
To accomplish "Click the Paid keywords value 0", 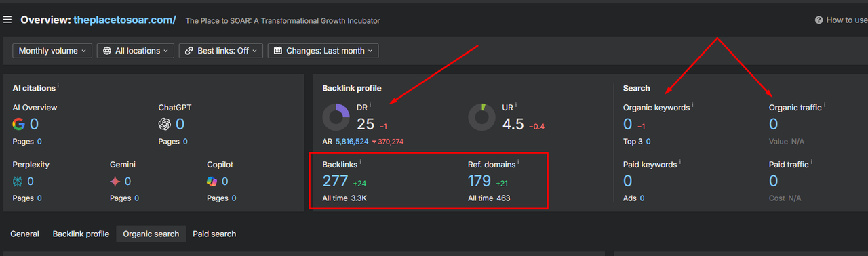I will click(x=628, y=181).
